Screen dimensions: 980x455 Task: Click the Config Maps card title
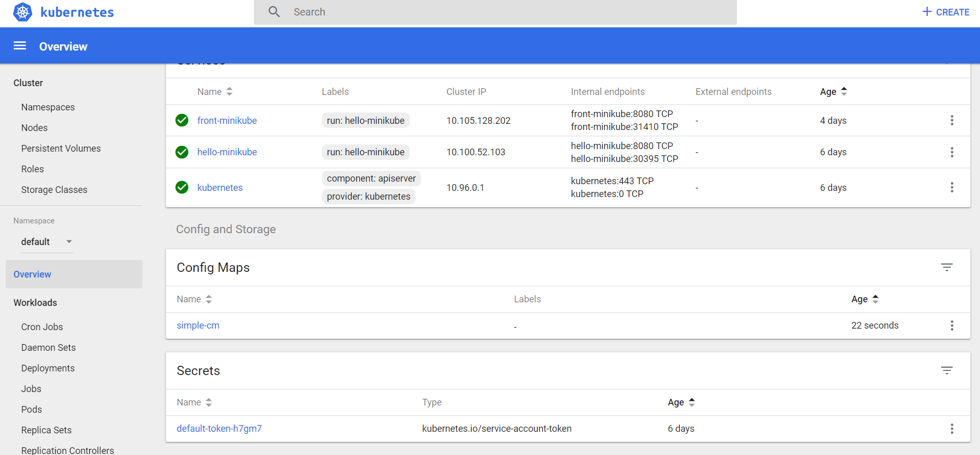pyautogui.click(x=213, y=267)
